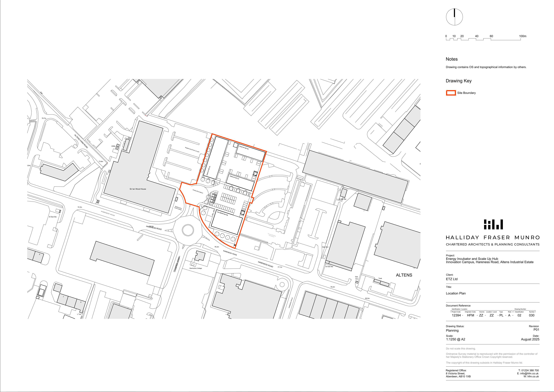Select originator code 'HFM'
Viewport: 554px width, 392px height.
point(471,315)
